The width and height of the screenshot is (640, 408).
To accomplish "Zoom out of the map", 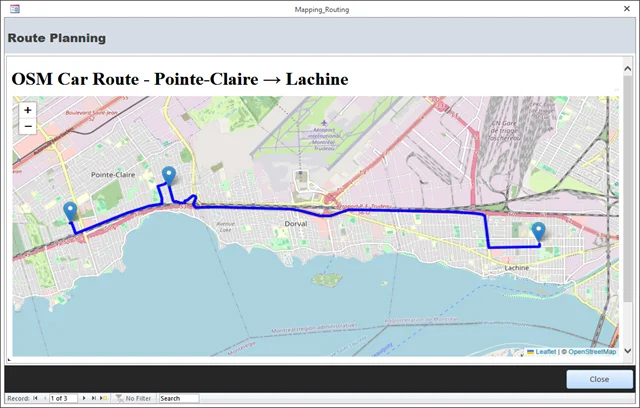I will [x=28, y=127].
